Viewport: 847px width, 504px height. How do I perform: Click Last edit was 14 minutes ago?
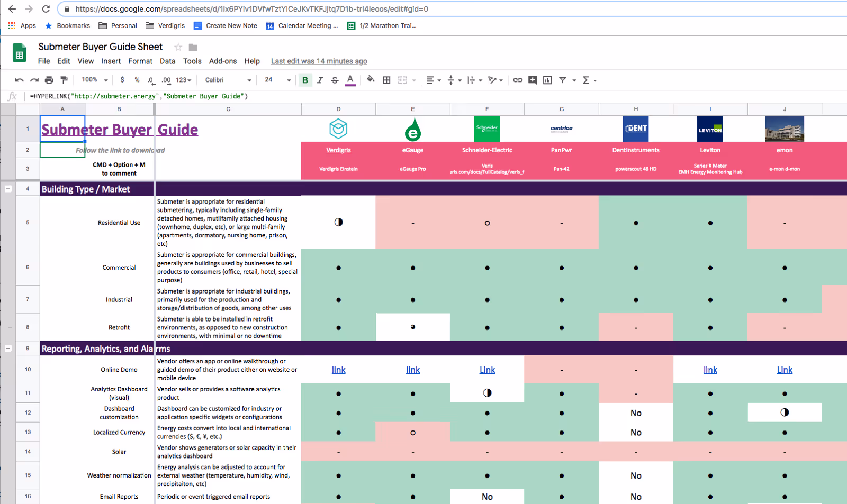pos(319,61)
